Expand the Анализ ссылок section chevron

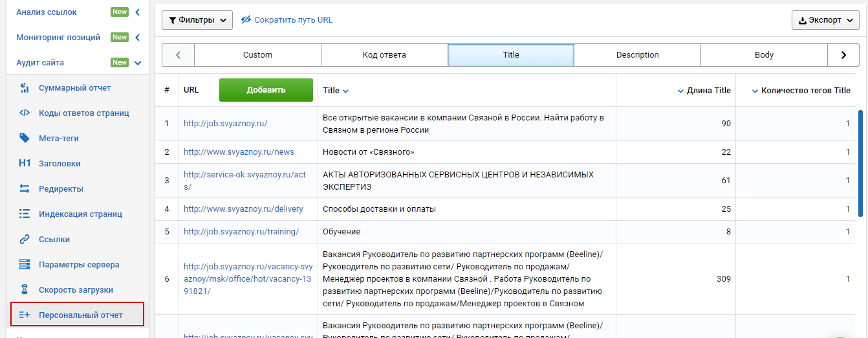pyautogui.click(x=138, y=12)
